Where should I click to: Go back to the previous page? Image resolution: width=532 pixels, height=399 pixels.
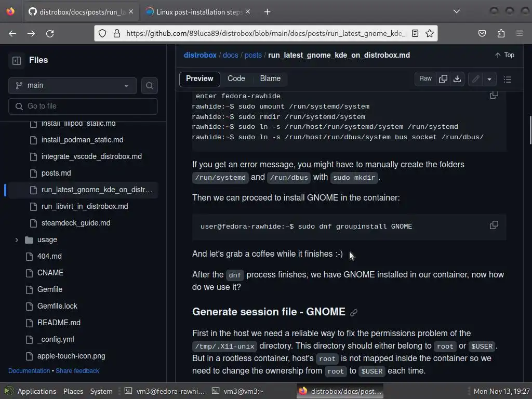click(x=12, y=33)
